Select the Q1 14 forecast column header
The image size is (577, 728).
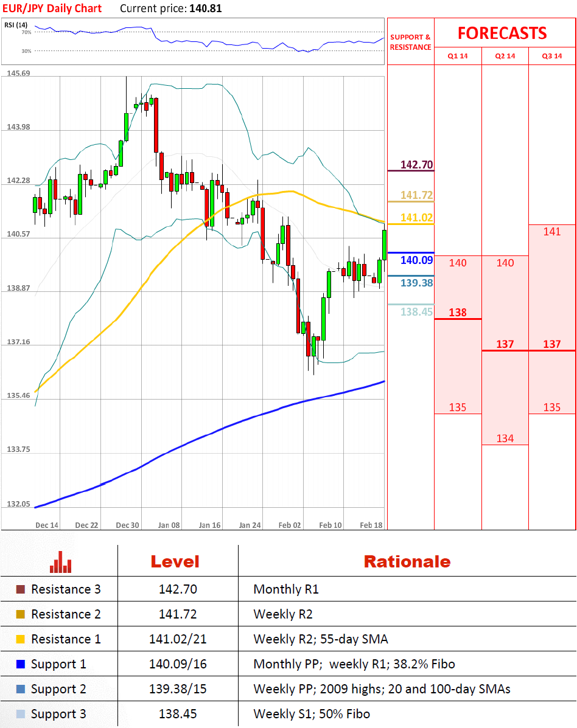pyautogui.click(x=457, y=56)
